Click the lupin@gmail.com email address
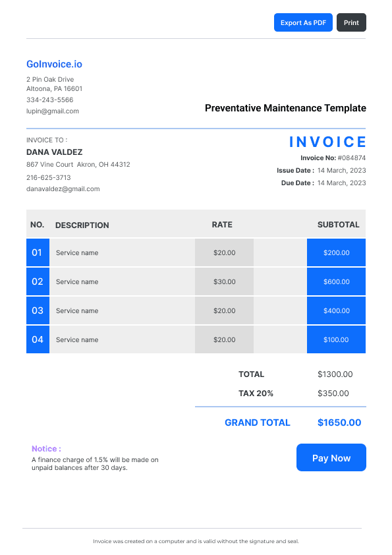 (x=53, y=111)
